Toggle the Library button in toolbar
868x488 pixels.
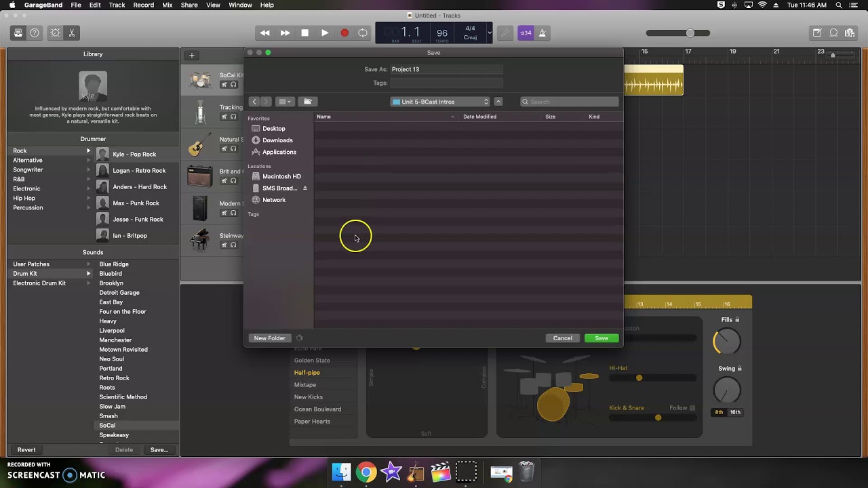(18, 33)
